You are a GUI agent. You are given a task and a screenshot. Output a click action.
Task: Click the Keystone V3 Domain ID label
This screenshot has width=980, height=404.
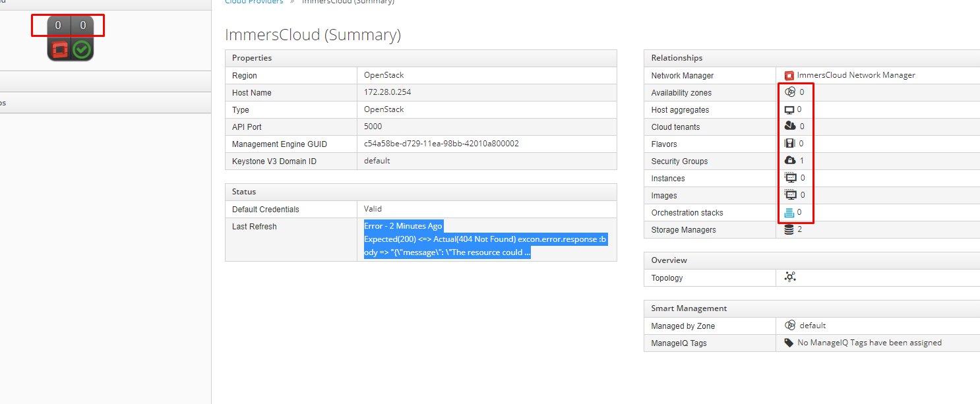[274, 161]
